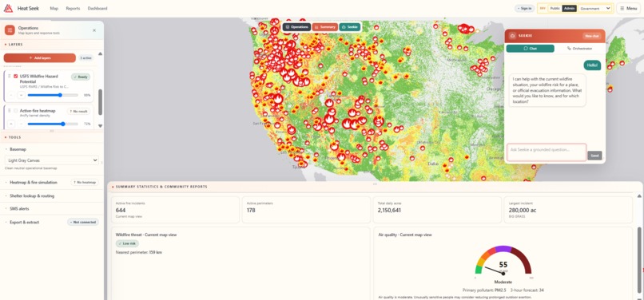The image size is (644, 300).
Task: Adjust USFS Wildfire Hazard opacity slider
Action: (x=53, y=95)
